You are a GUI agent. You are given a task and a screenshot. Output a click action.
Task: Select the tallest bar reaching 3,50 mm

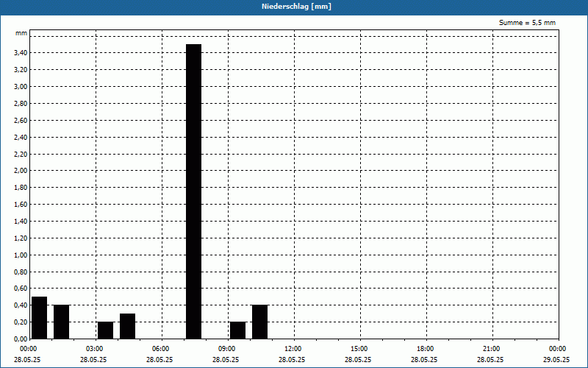coord(194,191)
